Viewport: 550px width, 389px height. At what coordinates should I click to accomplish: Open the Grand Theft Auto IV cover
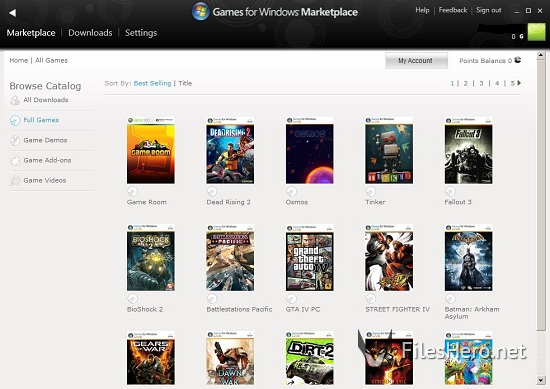pyautogui.click(x=310, y=257)
